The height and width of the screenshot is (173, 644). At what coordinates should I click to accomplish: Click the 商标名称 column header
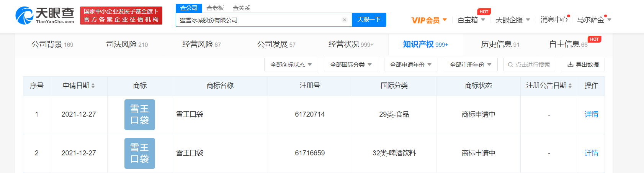coord(220,86)
